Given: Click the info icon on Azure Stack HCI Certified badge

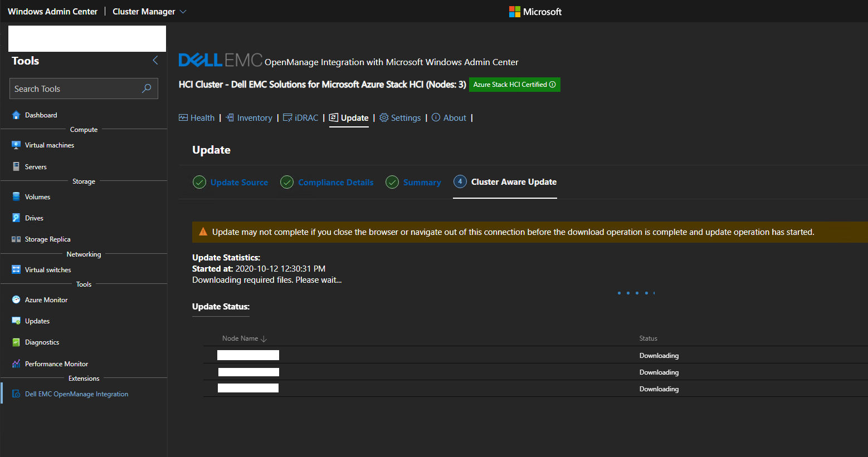Looking at the screenshot, I should (x=553, y=85).
